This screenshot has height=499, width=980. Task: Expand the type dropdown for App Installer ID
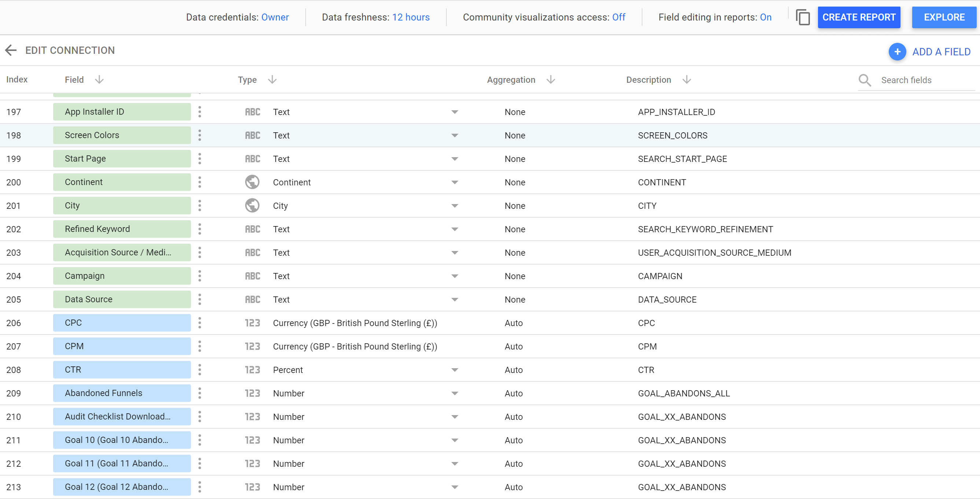click(x=454, y=112)
